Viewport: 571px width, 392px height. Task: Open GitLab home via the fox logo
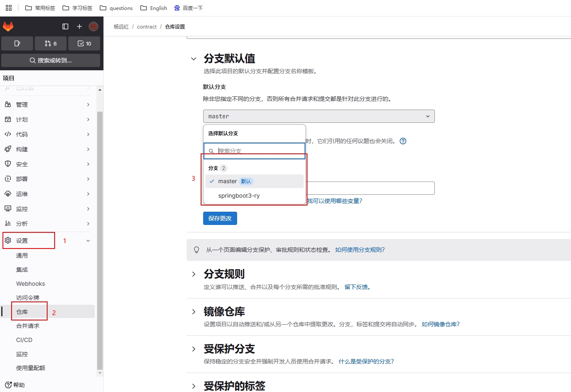tap(8, 26)
